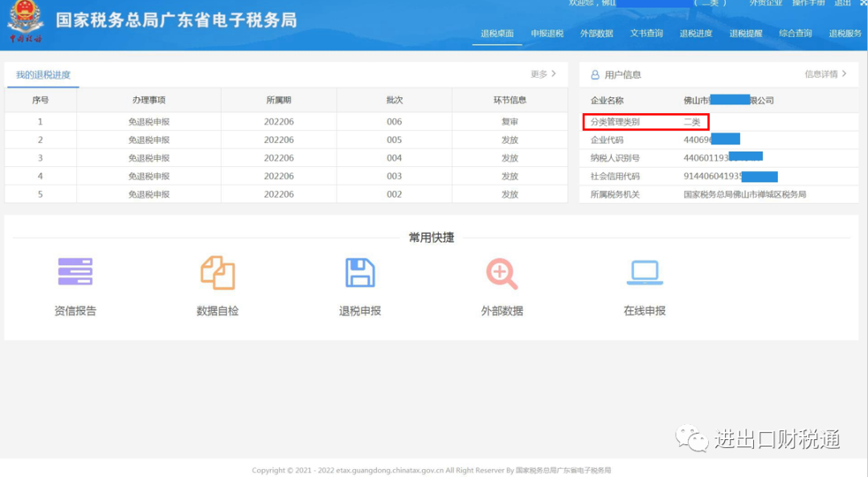Open the 退税服务 menu
Viewport: 868px width, 477px height.
pos(845,33)
